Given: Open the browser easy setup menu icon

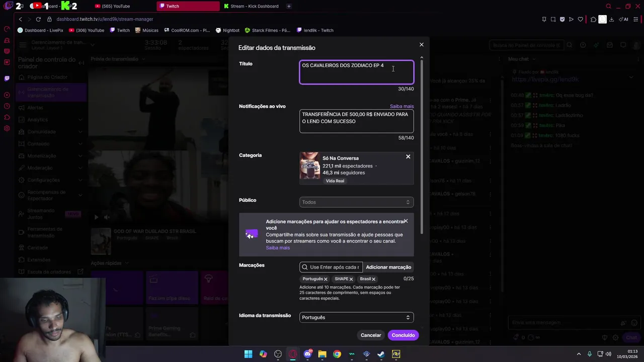Looking at the screenshot, I should [x=636, y=19].
